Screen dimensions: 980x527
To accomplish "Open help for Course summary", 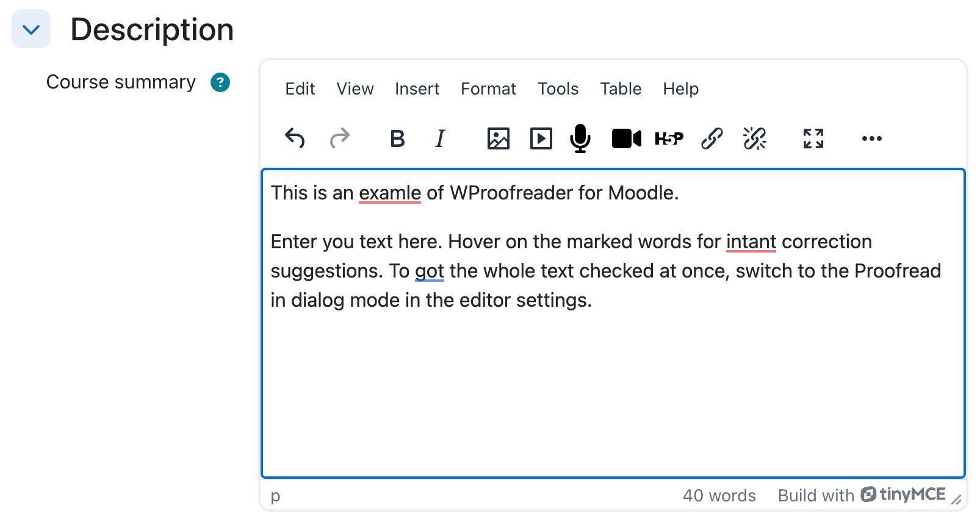I will pyautogui.click(x=220, y=82).
